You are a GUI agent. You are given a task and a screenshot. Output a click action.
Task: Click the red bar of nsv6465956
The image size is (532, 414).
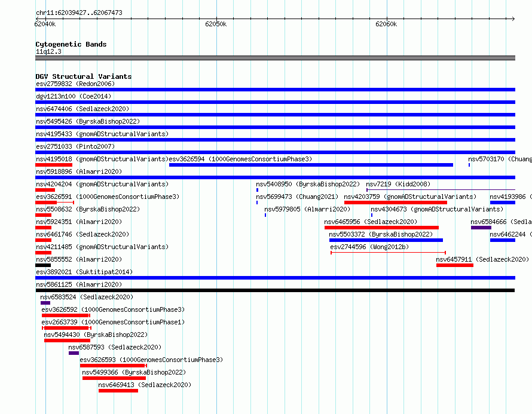381,228
